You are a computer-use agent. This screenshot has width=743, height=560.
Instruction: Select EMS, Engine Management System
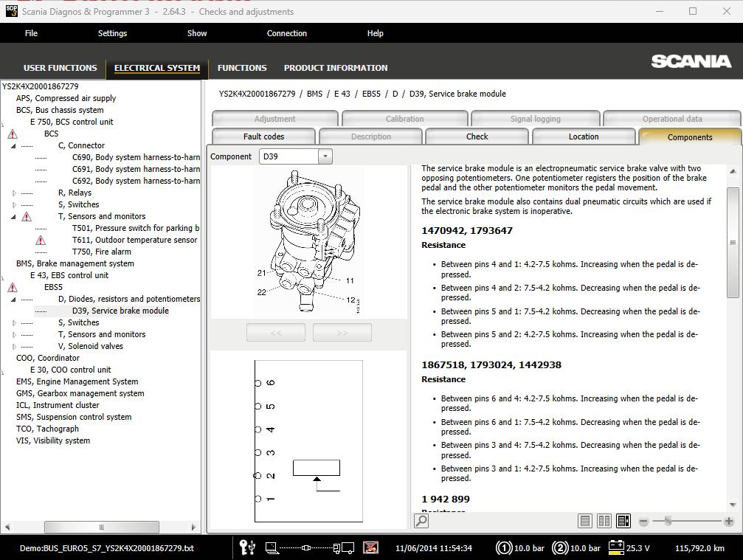coord(77,382)
